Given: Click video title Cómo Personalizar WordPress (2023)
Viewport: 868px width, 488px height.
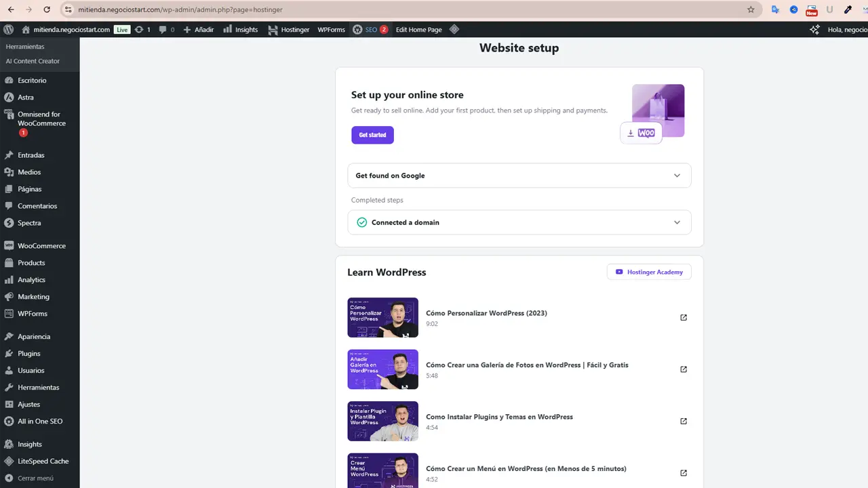Looking at the screenshot, I should (x=486, y=313).
